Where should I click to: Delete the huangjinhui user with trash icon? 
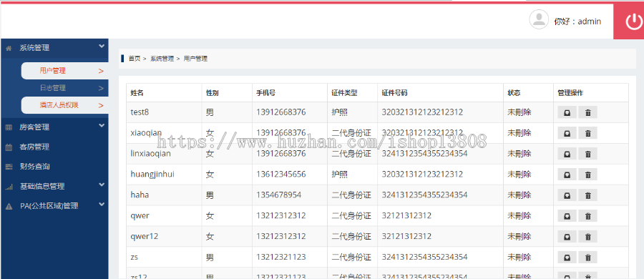coord(587,175)
